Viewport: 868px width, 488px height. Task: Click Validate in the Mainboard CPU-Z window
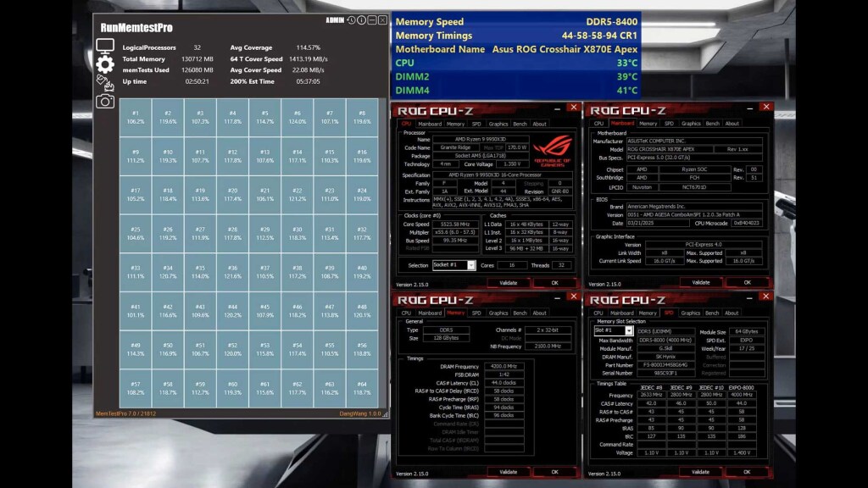701,282
